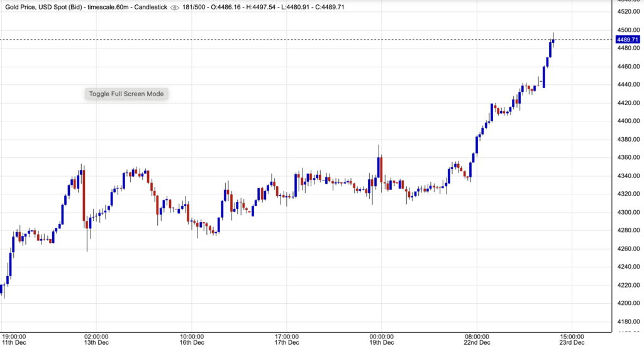This screenshot has height=346, width=644.
Task: Click the 4380.00 price axis label
Action: click(x=628, y=139)
